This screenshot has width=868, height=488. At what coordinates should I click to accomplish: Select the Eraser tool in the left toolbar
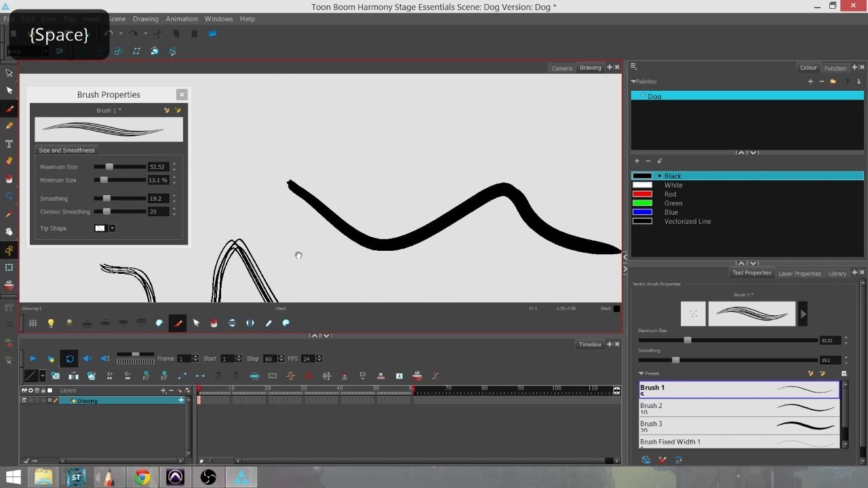[x=9, y=161]
